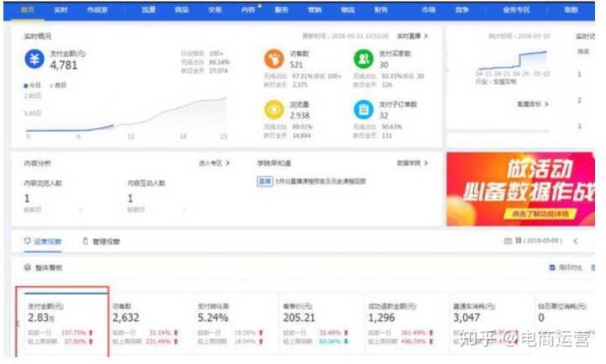Select the 钻石展位消耗 0 metric card
This screenshot has height=364, width=606.
(x=566, y=323)
